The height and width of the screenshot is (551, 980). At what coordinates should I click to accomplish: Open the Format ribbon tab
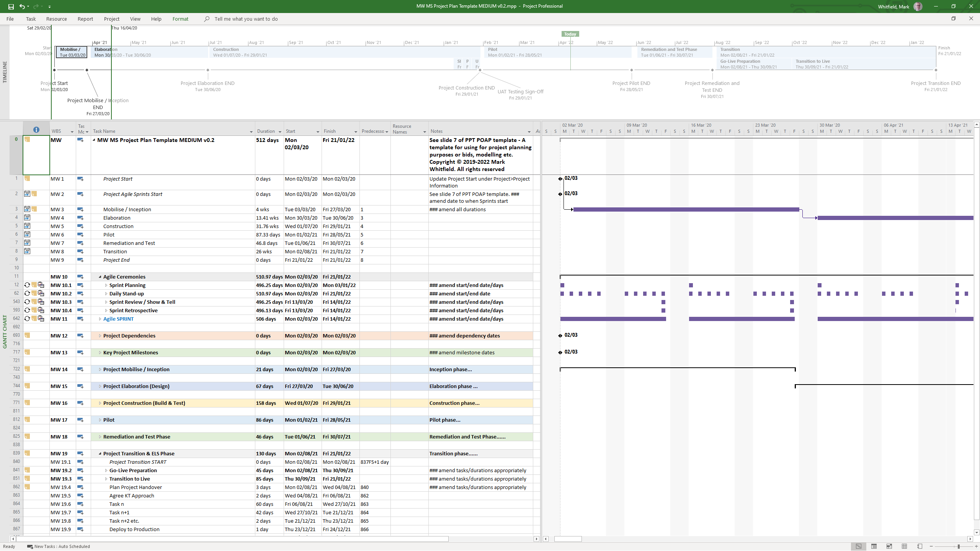[180, 19]
